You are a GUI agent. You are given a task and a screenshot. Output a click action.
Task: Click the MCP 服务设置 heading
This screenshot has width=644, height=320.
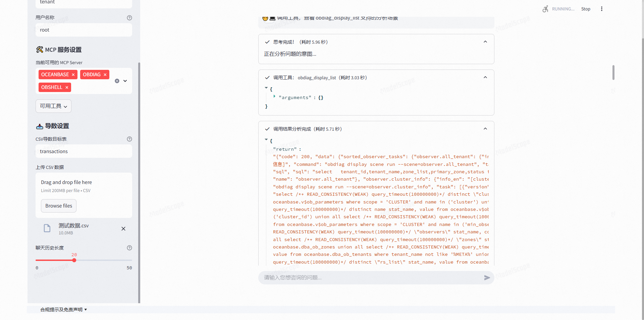(x=59, y=50)
